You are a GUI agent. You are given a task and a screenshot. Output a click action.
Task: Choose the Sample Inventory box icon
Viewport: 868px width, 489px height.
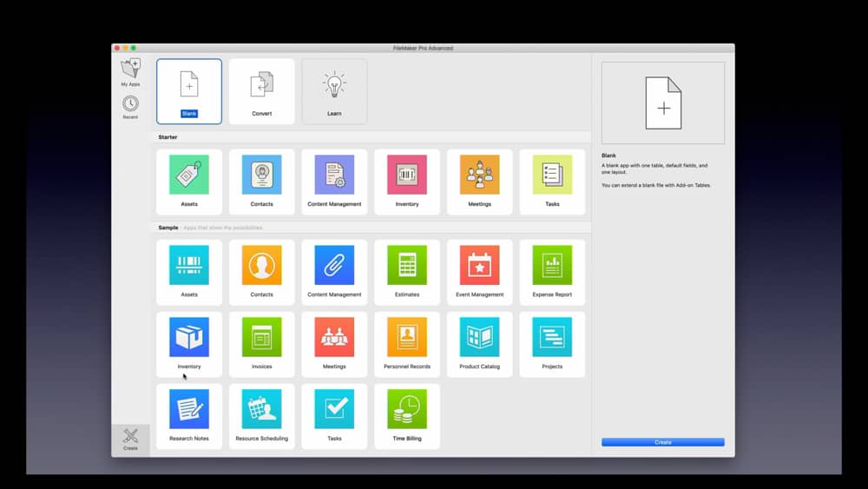(x=189, y=337)
